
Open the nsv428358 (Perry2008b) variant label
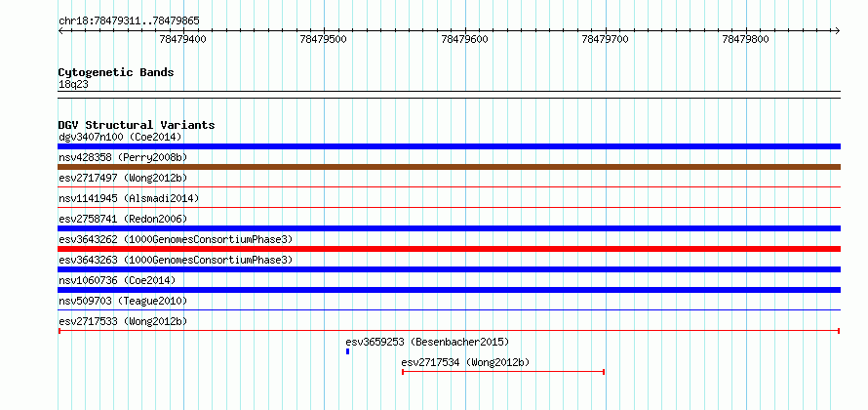pyautogui.click(x=123, y=157)
